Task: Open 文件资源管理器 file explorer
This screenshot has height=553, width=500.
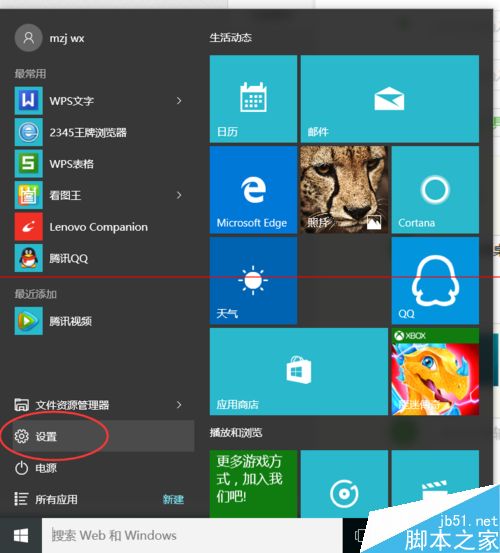Action: [103, 405]
